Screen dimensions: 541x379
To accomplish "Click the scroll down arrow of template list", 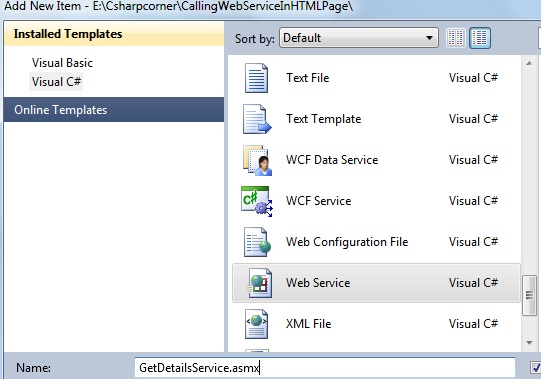I will (x=529, y=342).
